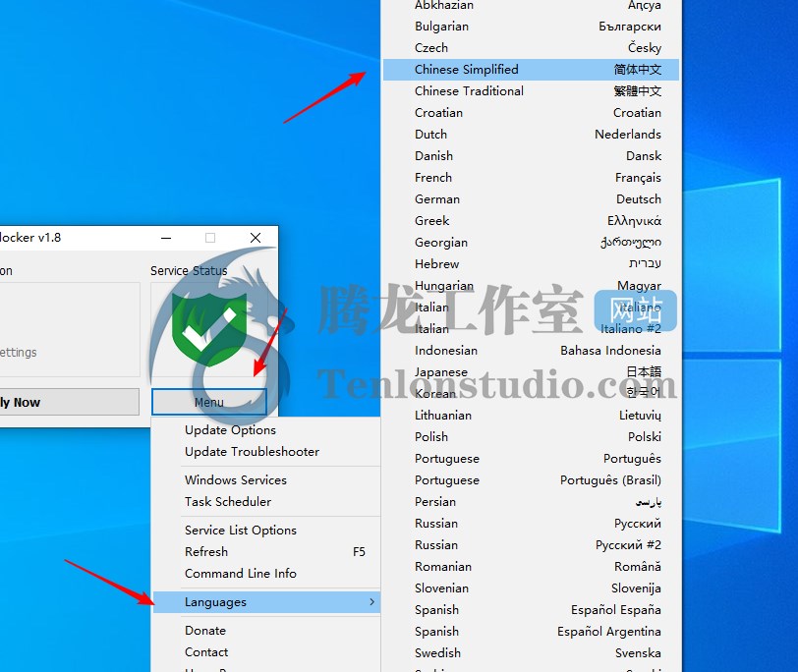The width and height of the screenshot is (798, 672).
Task: Show Command Line Info
Action: [x=266, y=574]
